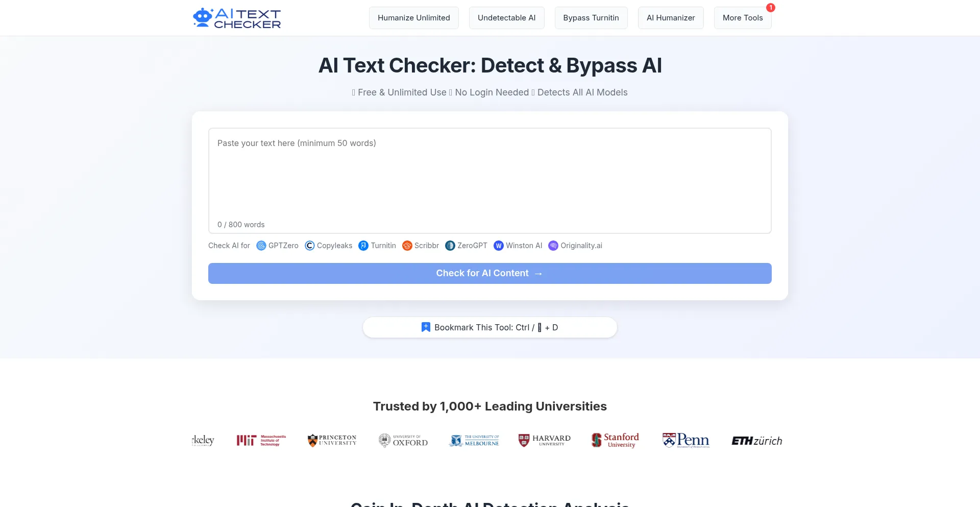Click the GPTZero detector icon
The height and width of the screenshot is (507, 980).
coord(261,246)
